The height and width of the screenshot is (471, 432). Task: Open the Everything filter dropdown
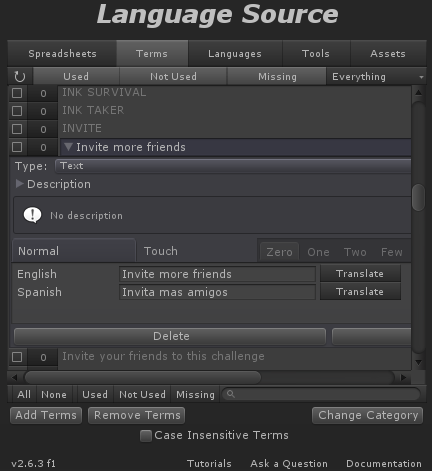click(376, 77)
